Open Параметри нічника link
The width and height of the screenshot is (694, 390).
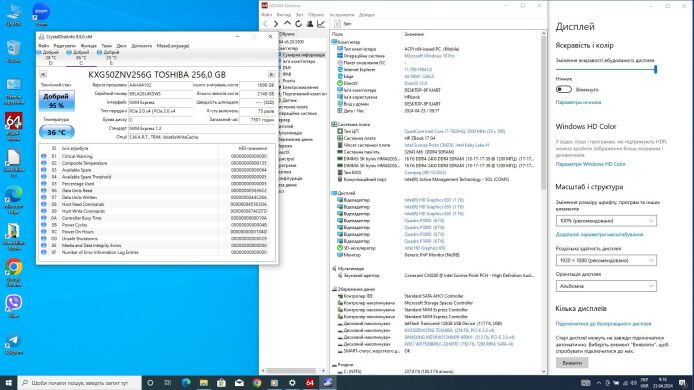click(x=578, y=102)
